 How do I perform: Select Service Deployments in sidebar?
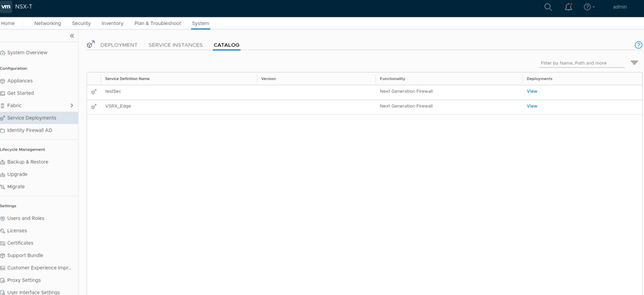32,118
